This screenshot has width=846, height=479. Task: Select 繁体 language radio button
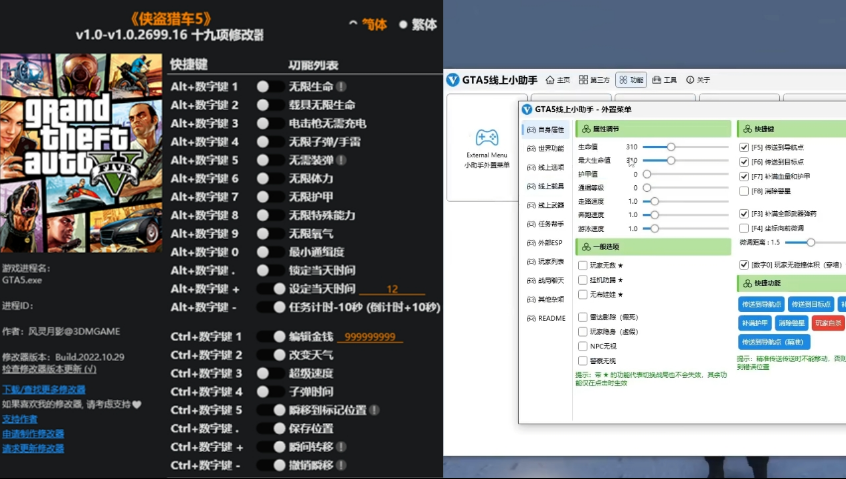point(402,24)
